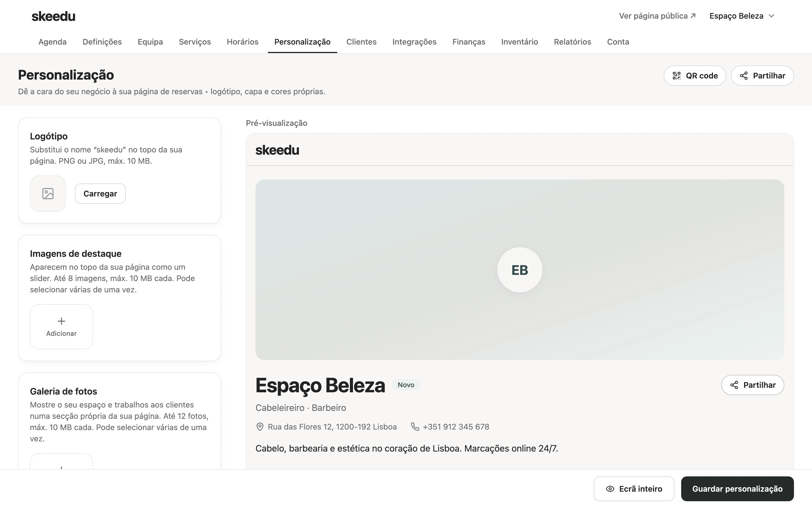
Task: Open the Espaço Beleza account dropdown
Action: pos(742,16)
